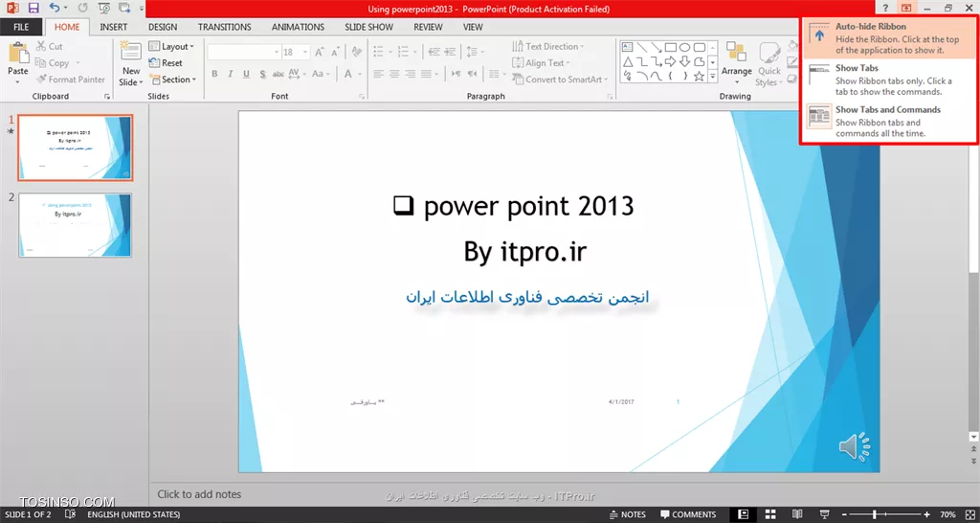This screenshot has width=980, height=523.
Task: Click the Redo icon in Quick Access Toolbar
Action: click(82, 8)
